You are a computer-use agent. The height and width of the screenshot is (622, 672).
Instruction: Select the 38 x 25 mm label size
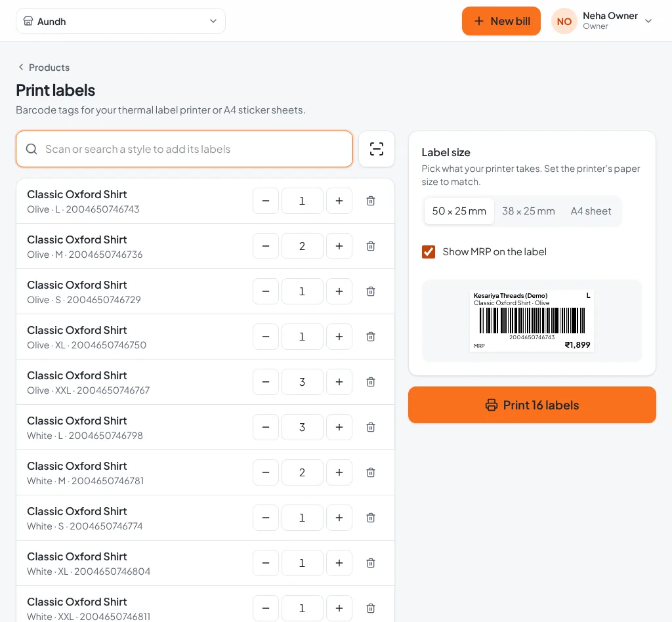(x=528, y=211)
